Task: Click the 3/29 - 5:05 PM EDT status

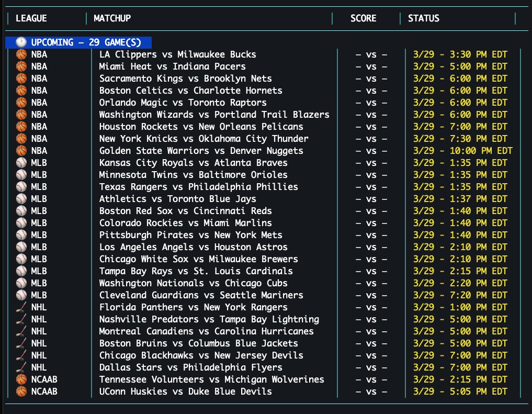Action: 460,391
